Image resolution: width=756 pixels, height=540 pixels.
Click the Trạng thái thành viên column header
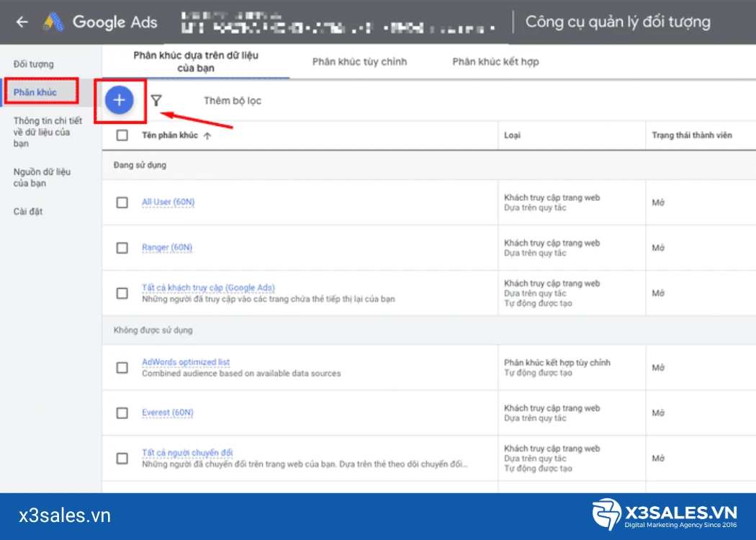click(692, 135)
